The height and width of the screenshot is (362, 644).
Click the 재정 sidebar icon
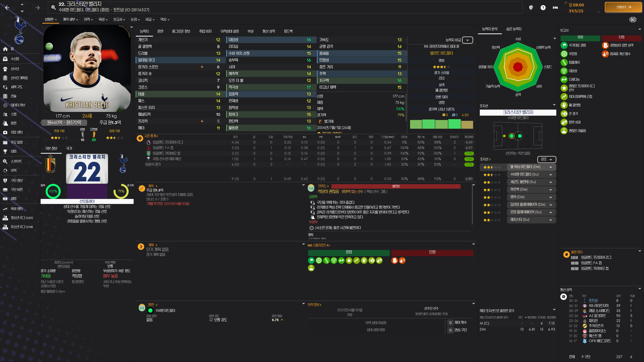[x=5, y=199]
